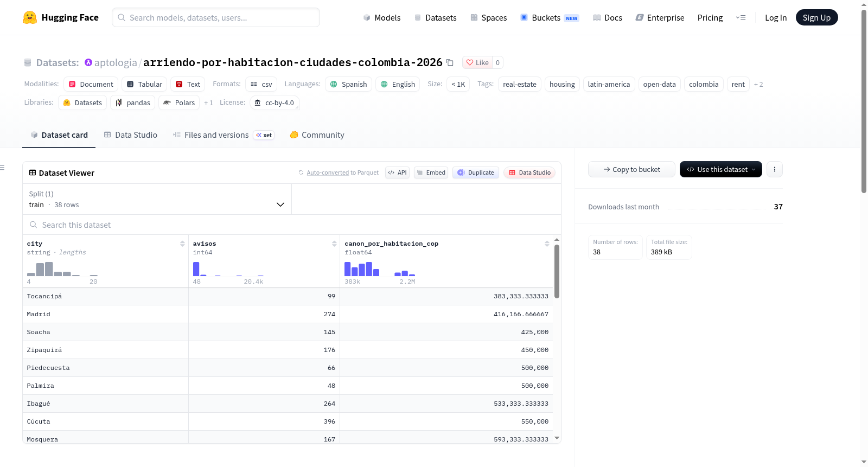868x467 pixels.
Task: Open the Buckets navigation item
Action: tap(550, 17)
